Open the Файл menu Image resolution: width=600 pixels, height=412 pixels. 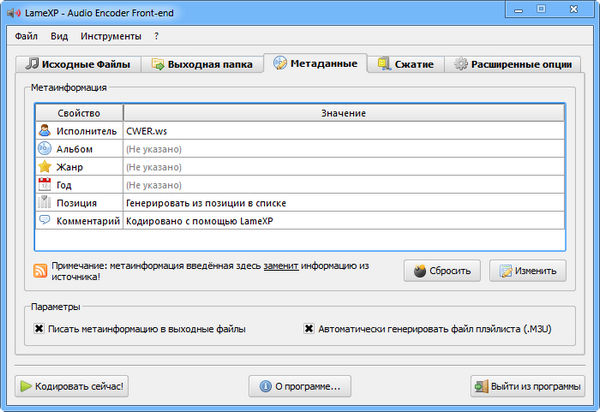pos(26,36)
